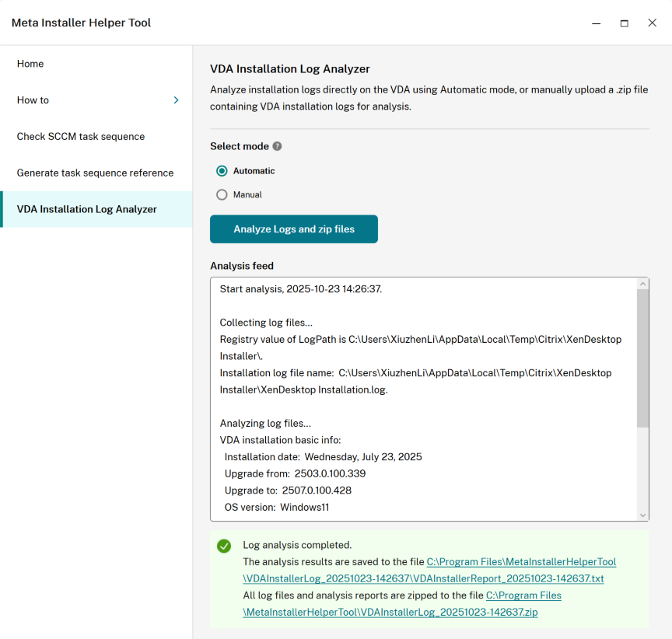Select the Automatic mode radio button
This screenshot has height=639, width=672.
pos(222,171)
